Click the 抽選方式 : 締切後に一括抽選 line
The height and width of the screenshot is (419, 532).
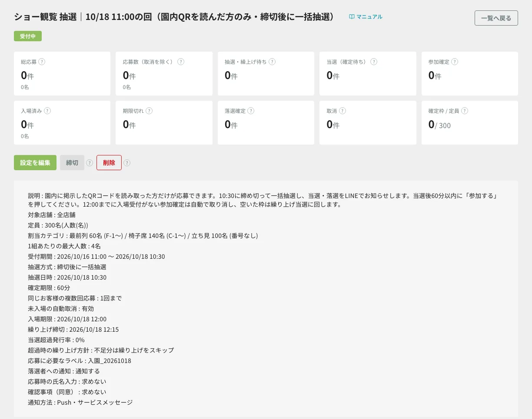pyautogui.click(x=67, y=267)
